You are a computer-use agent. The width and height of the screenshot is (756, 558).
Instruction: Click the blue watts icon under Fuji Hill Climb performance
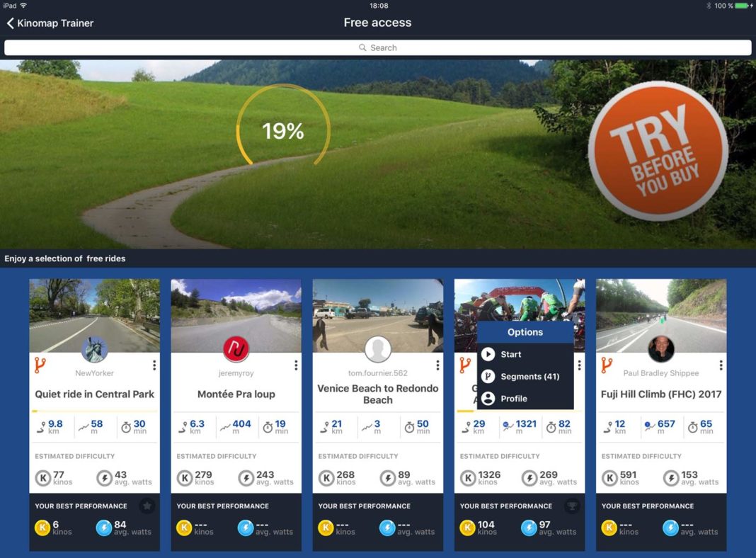[670, 528]
